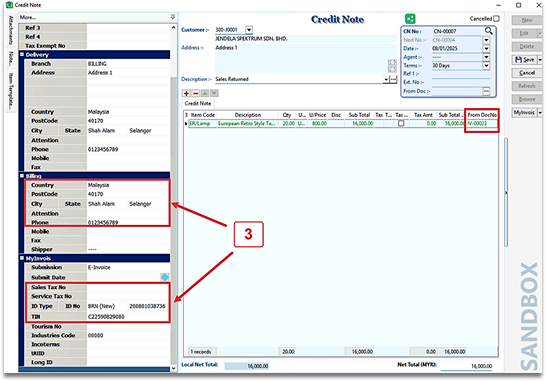Viewport: 546px width, 381px height.
Task: Select the Credit Note grid tab
Action: (x=198, y=103)
